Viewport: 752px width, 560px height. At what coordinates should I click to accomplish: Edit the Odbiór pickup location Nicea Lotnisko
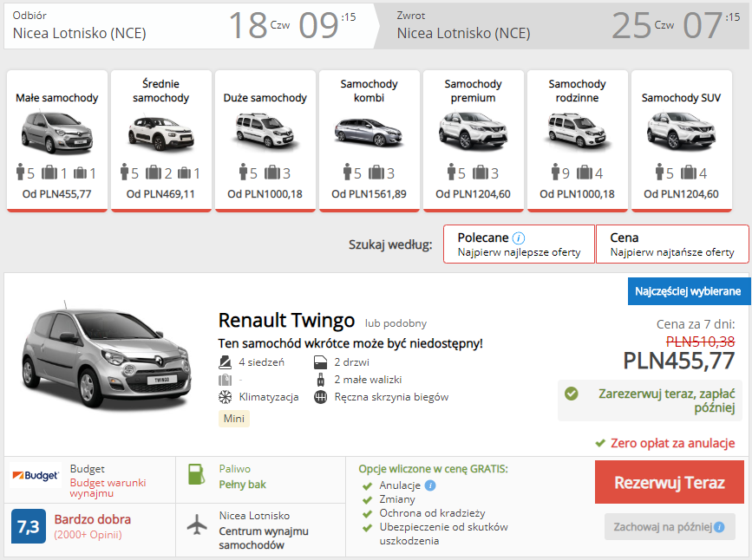click(79, 33)
